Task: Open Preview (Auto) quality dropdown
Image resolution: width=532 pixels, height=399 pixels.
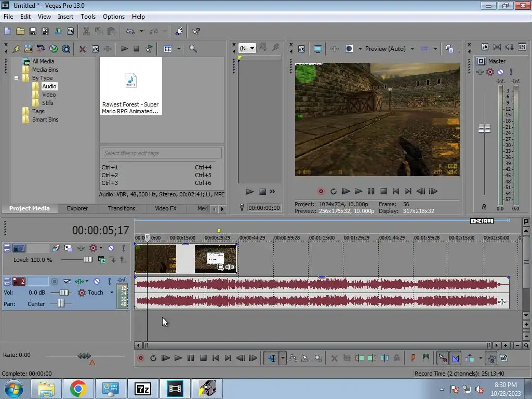Action: (412, 49)
